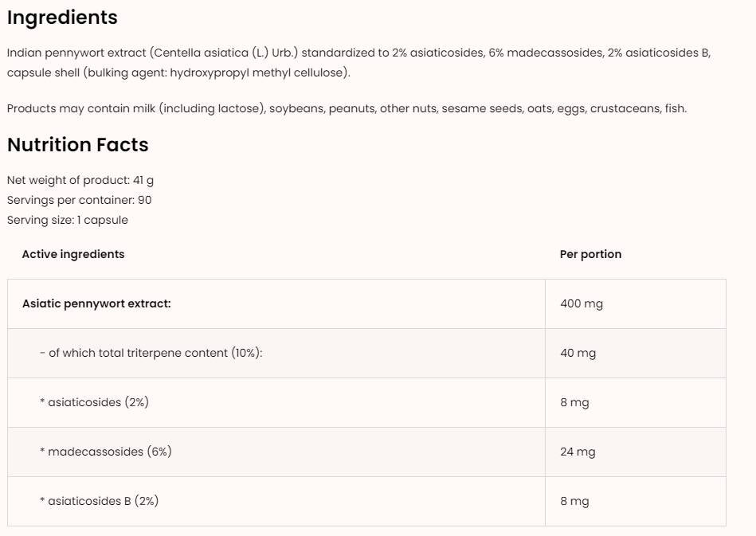Select the allergen warning about milk and soybeans
The image size is (756, 536).
pyautogui.click(x=347, y=108)
